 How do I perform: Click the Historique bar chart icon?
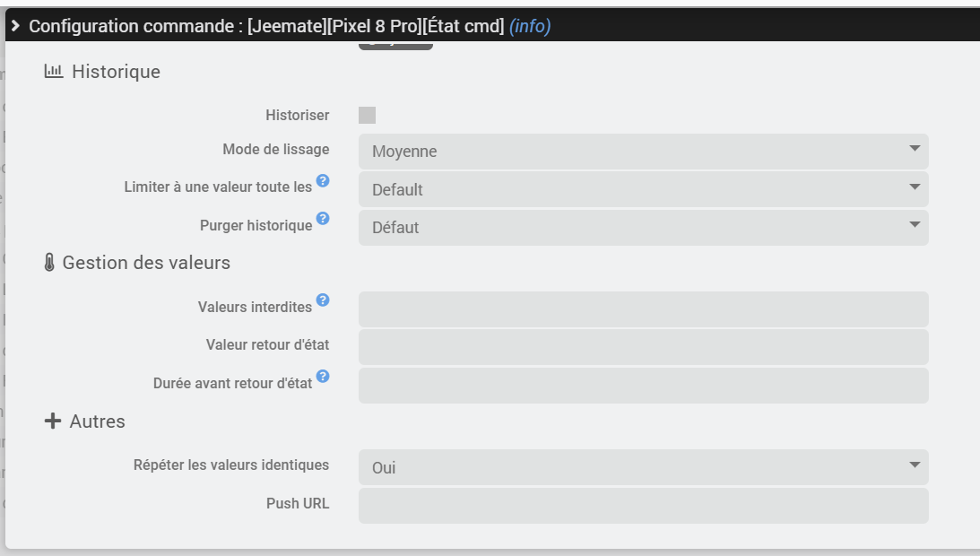pyautogui.click(x=54, y=72)
